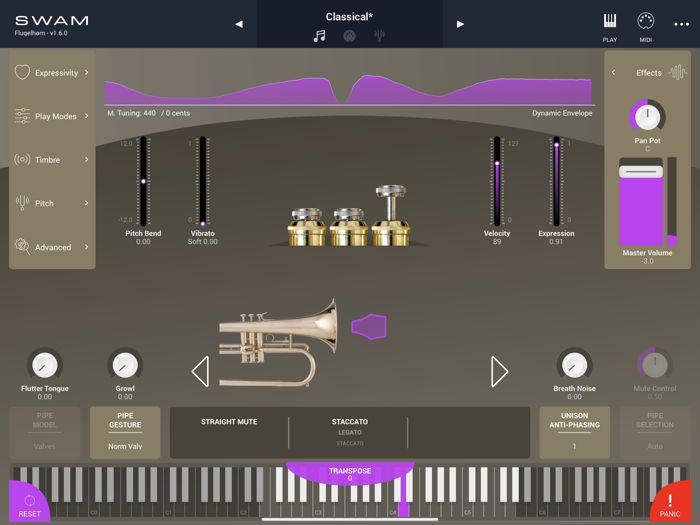Click the flugelhorn instrument image
This screenshot has width=700, height=525.
pos(278,343)
